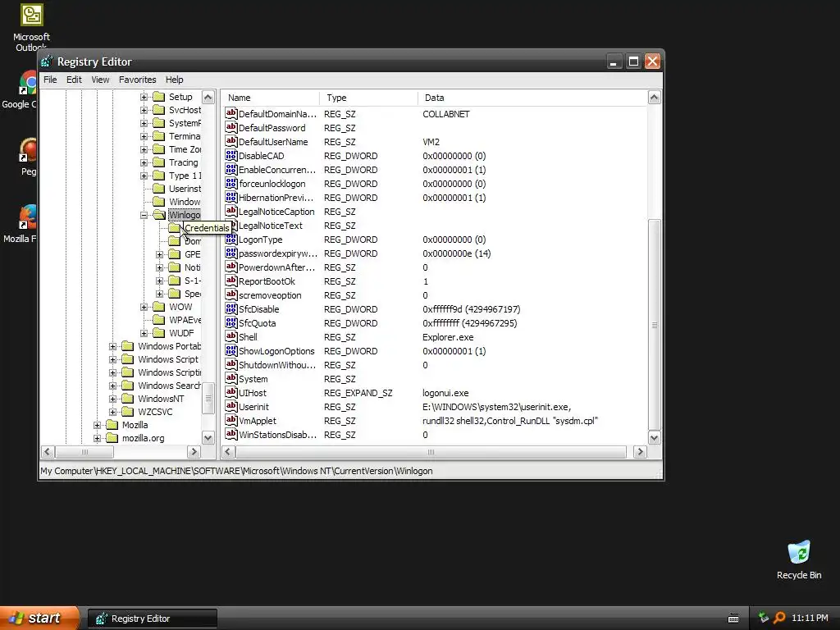Select the ReportBootOk value name

[267, 281]
